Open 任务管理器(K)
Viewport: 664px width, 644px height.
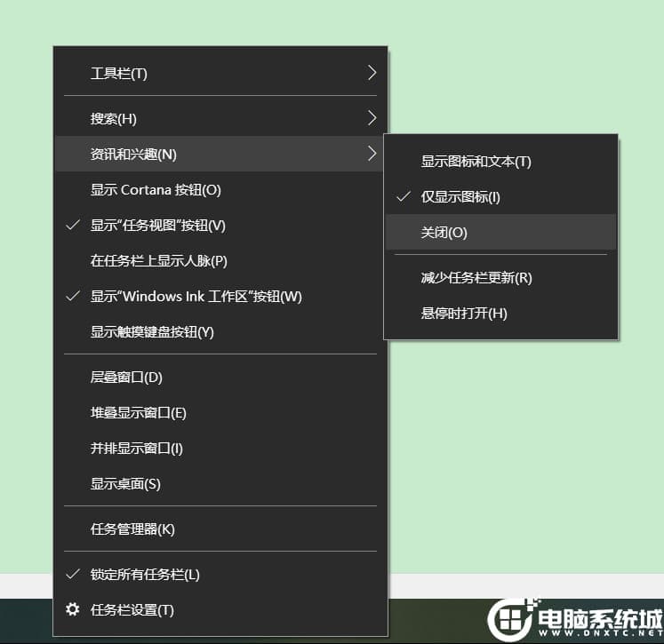220,529
